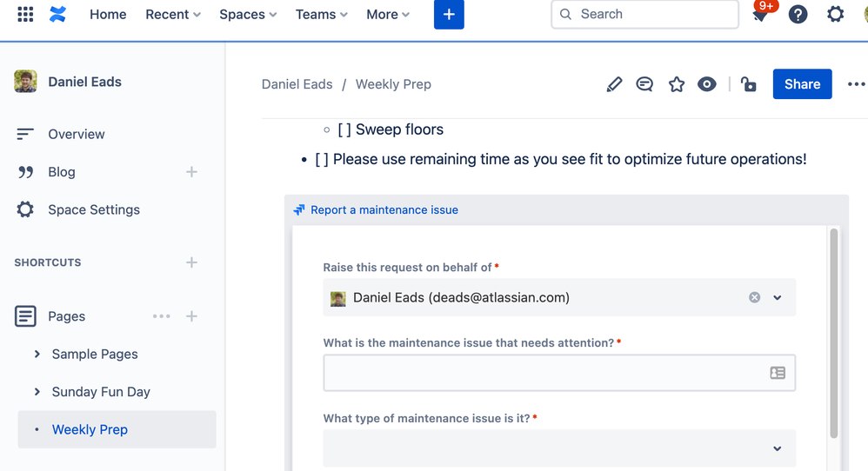Screen dimensions: 868x471
Task: Open the Teams dropdown menu
Action: (321, 15)
